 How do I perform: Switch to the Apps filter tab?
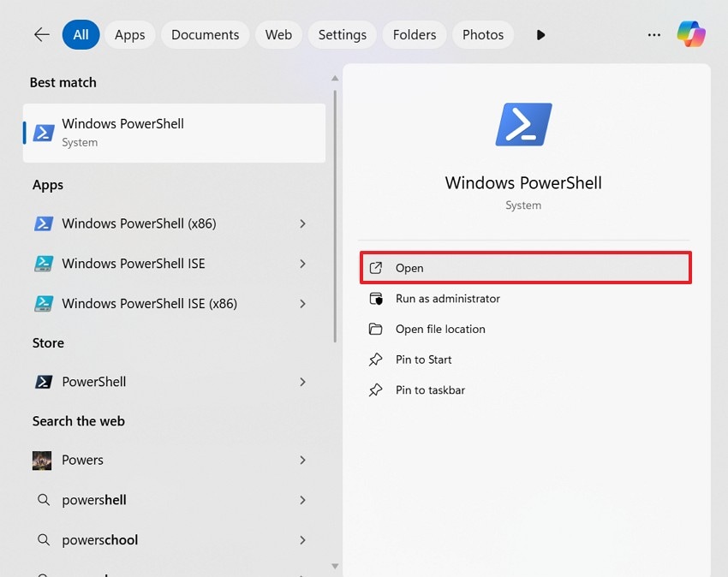[129, 34]
